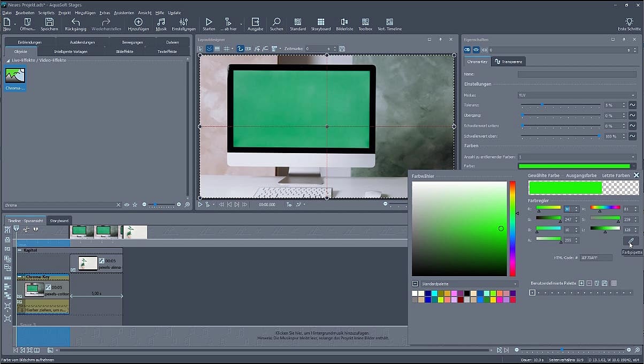Click the green Farbe color swatch bar

573,166
